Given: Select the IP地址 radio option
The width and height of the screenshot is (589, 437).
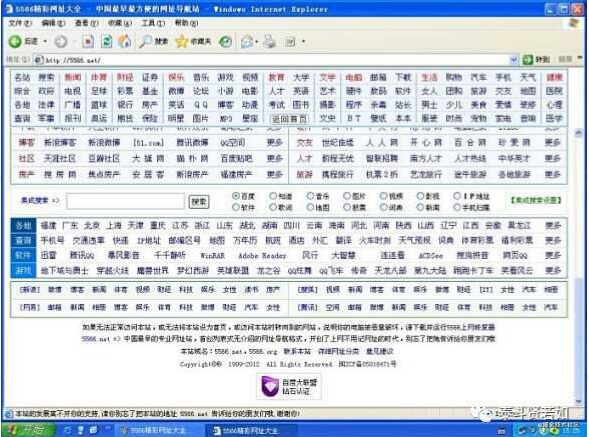Looking at the screenshot, I should 457,196.
